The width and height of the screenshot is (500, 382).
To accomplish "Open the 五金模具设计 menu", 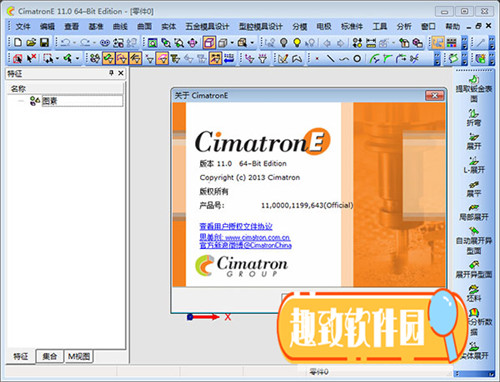I will point(207,26).
